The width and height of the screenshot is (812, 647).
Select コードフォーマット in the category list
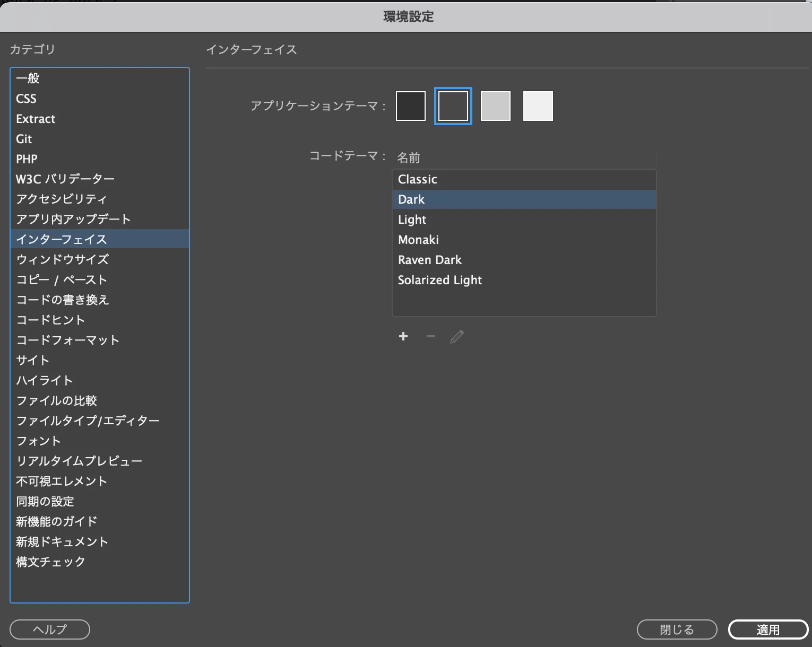[x=100, y=340]
